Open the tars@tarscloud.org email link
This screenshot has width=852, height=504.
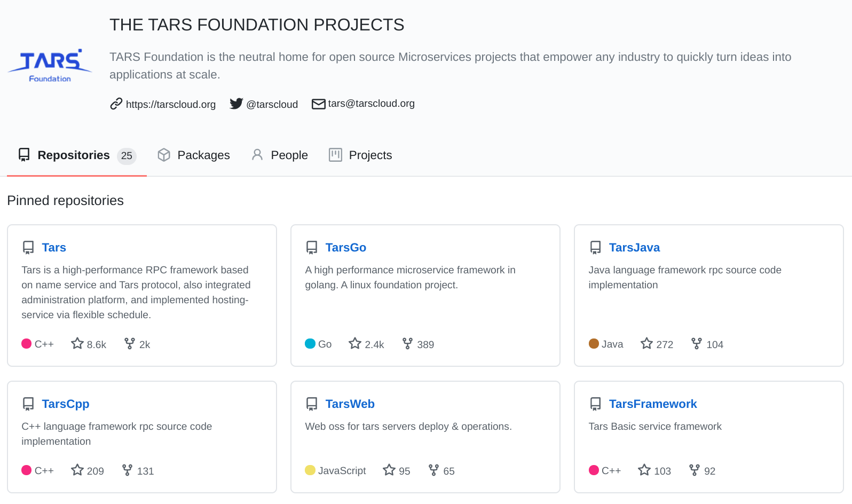tap(371, 104)
